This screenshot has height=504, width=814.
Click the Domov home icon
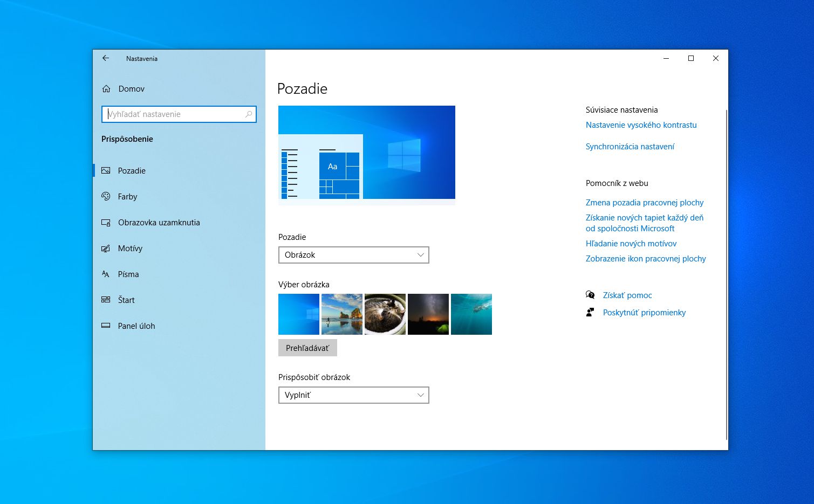coord(106,89)
